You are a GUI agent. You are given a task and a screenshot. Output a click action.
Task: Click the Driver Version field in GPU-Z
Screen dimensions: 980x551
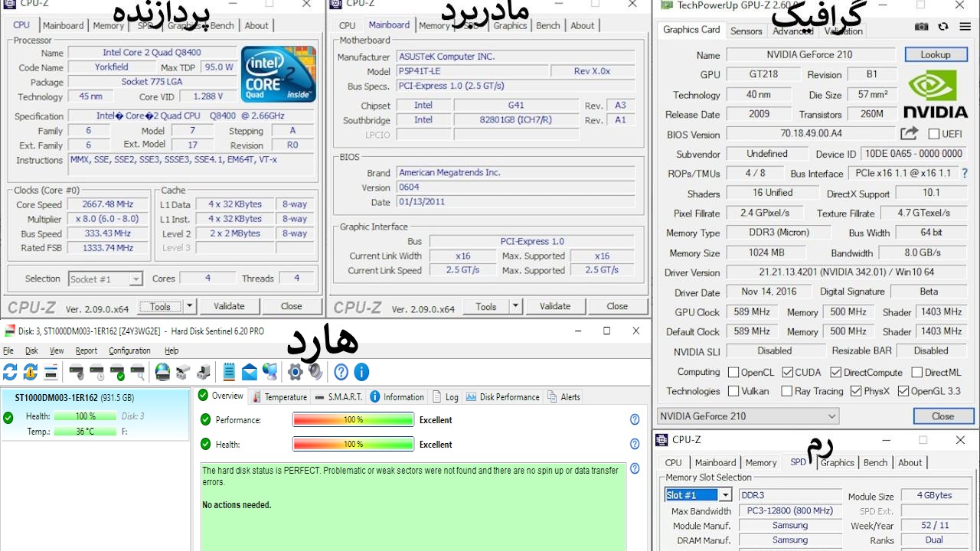tap(847, 272)
